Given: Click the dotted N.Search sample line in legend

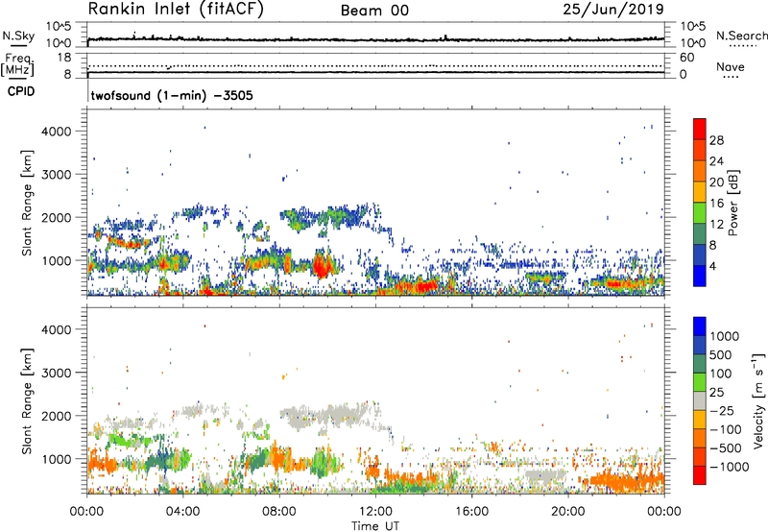Looking at the screenshot, I should [x=743, y=46].
